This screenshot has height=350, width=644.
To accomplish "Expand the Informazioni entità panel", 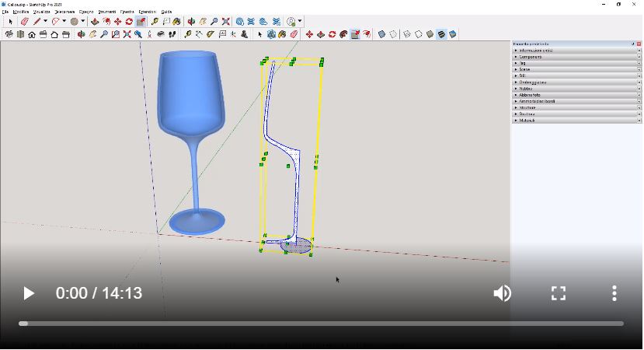I will [516, 51].
